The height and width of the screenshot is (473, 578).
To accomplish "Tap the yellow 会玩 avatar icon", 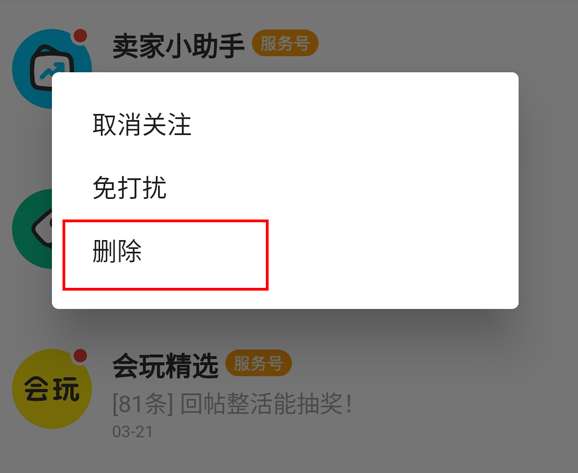I will pyautogui.click(x=52, y=389).
